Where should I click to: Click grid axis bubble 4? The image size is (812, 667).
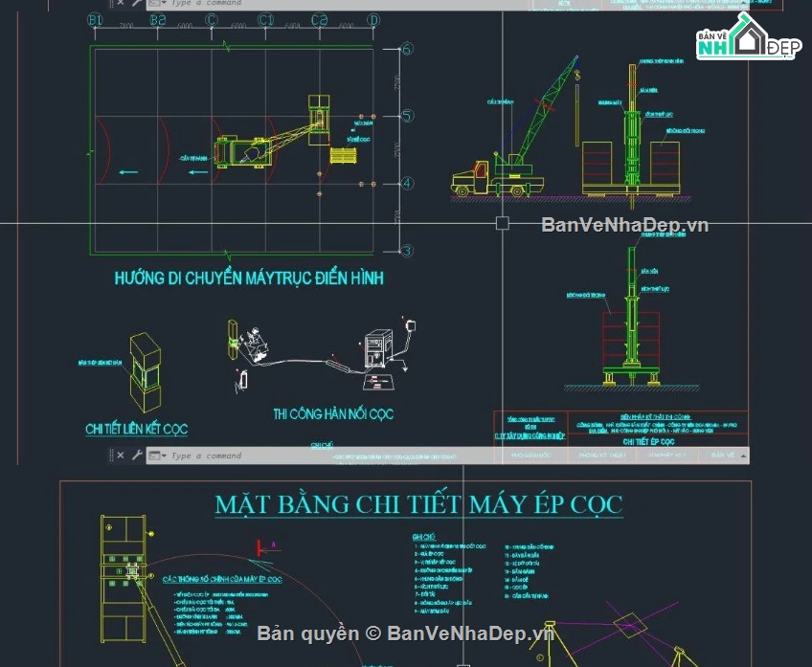point(407,183)
